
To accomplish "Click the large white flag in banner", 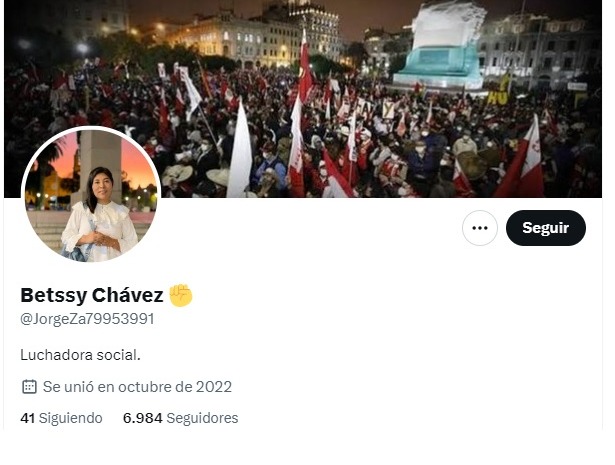I will click(240, 150).
